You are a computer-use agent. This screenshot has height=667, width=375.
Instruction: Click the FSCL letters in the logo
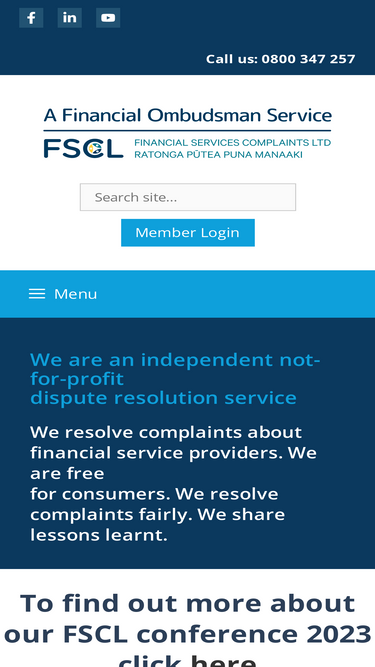tap(83, 148)
